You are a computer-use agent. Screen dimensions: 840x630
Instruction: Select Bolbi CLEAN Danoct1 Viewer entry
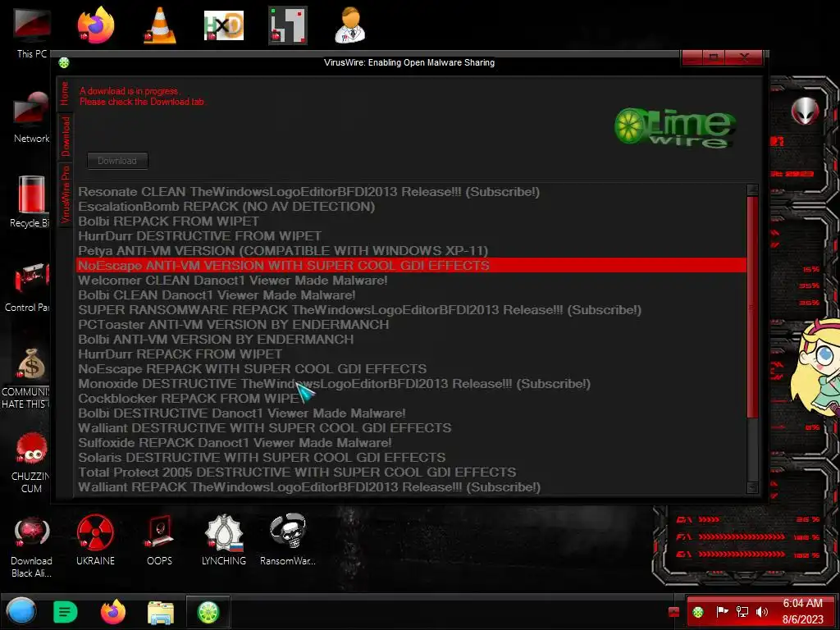(412, 295)
